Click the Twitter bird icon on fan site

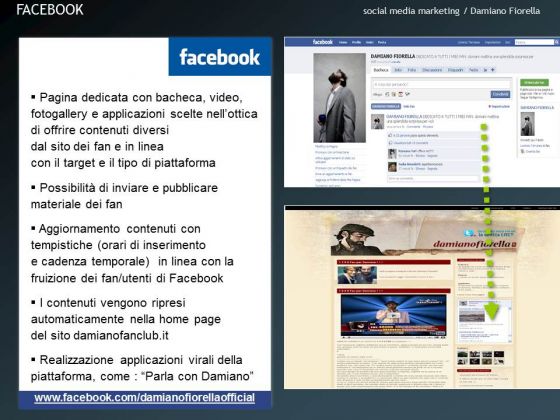click(x=469, y=233)
